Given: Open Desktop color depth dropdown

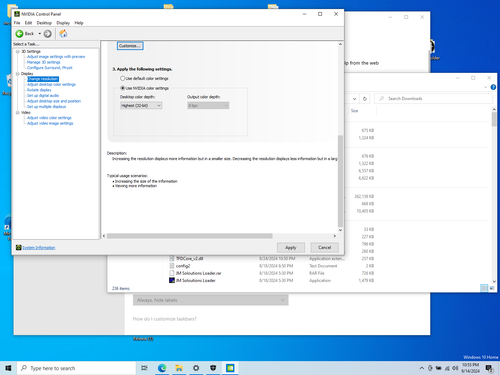Looking at the screenshot, I should (x=141, y=106).
